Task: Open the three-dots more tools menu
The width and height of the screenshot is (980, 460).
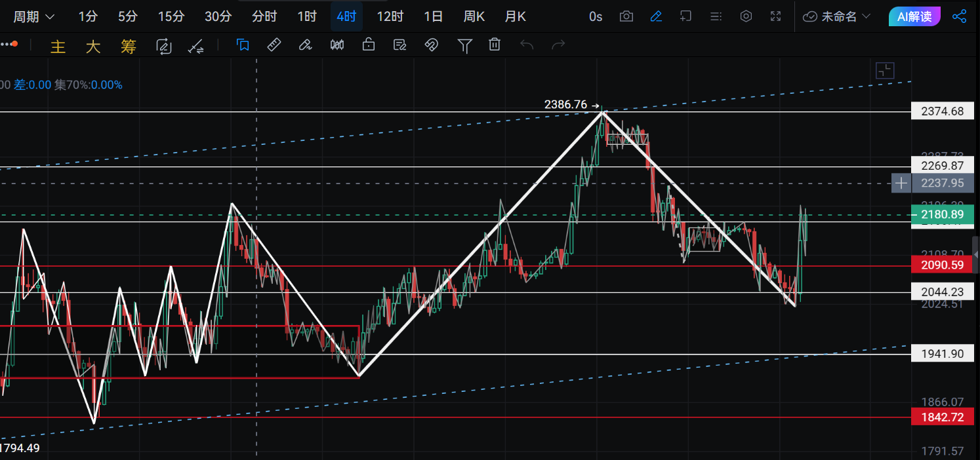Action: click(x=9, y=45)
